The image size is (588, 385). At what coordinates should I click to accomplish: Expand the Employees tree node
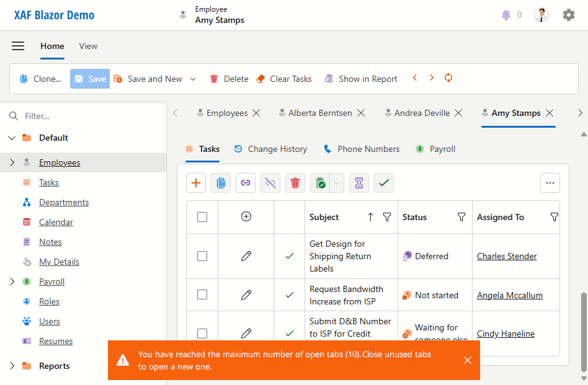pos(12,162)
